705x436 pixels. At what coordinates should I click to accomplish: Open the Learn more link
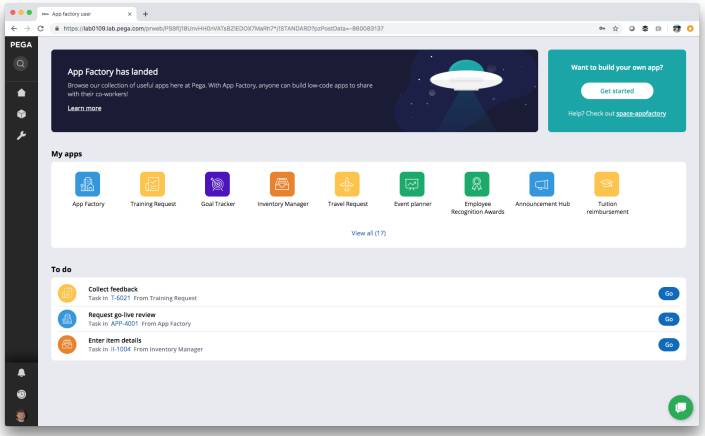pos(84,108)
